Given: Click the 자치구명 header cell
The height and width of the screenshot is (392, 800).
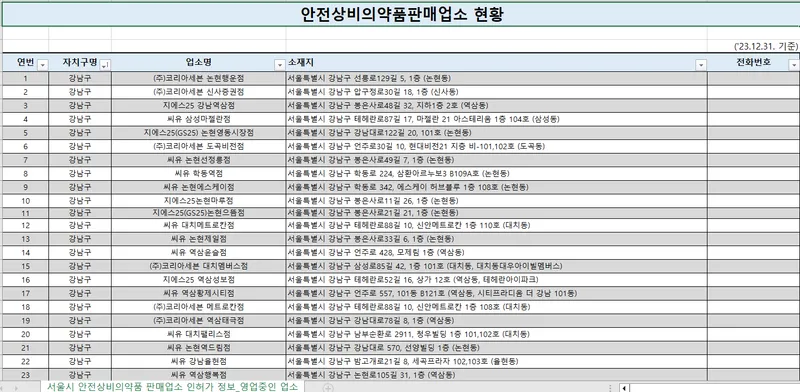Looking at the screenshot, I should click(80, 62).
